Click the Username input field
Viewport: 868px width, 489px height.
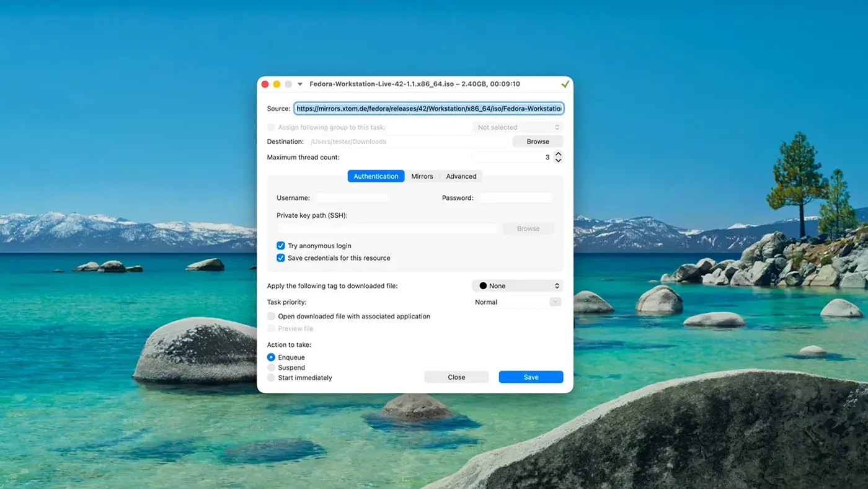[352, 197]
